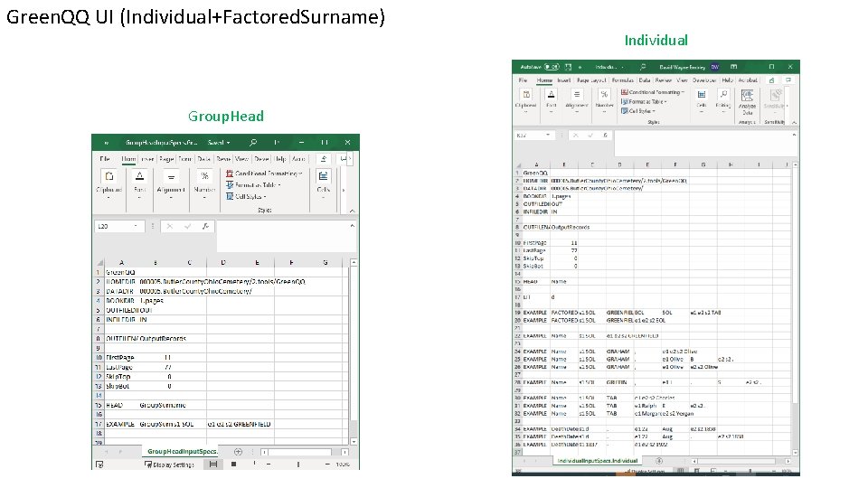Screen dimensions: 868x488
Task: Open Format as Table in GroupHead window
Action: [253, 184]
